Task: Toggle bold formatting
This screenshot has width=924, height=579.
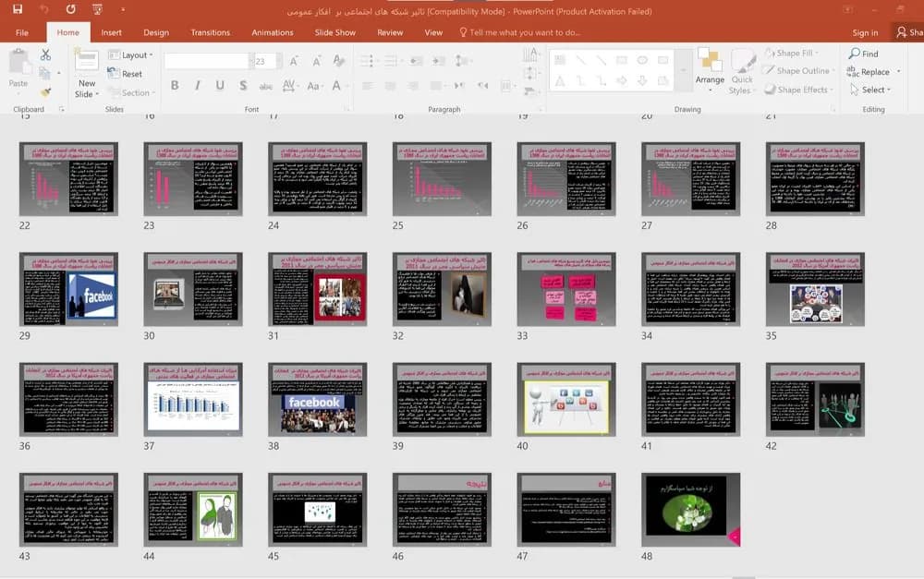Action: [175, 85]
